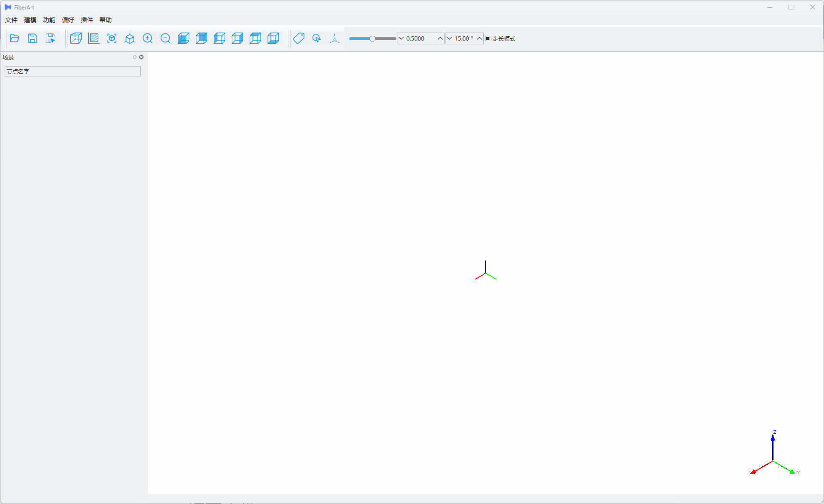The width and height of the screenshot is (824, 504).
Task: Click the tag label icon
Action: [299, 39]
